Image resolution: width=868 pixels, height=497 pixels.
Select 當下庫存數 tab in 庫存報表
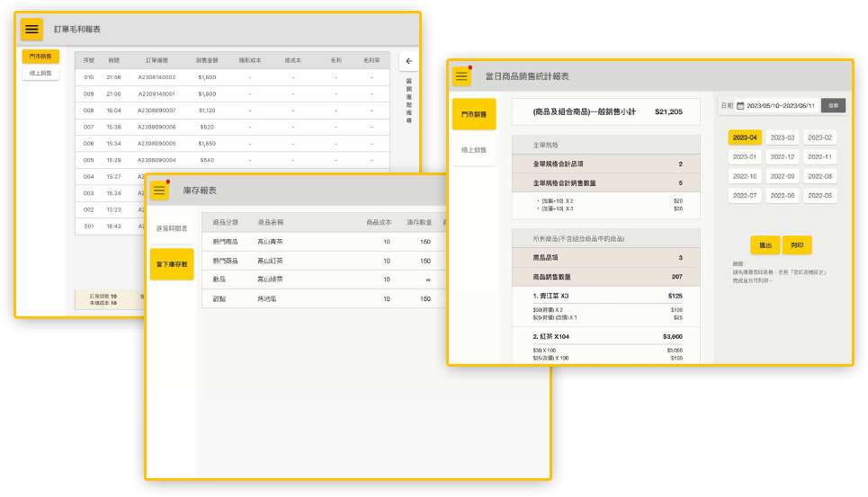coord(172,264)
